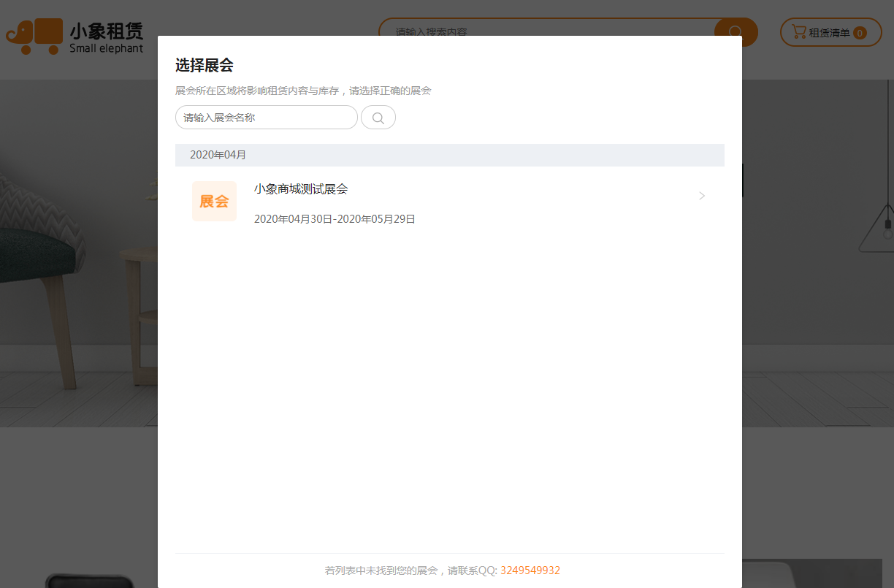Click the orange 展会 badge icon

(x=214, y=201)
